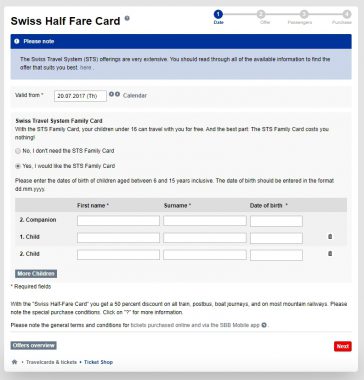
Task: Click the info icon in Please note banner
Action: click(17, 41)
